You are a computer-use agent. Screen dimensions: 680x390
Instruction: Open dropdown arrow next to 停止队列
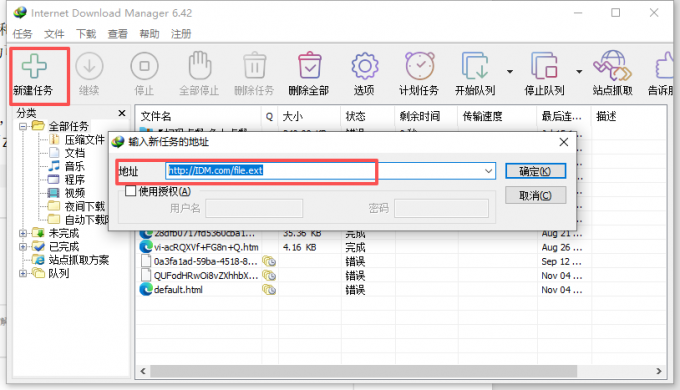point(579,72)
